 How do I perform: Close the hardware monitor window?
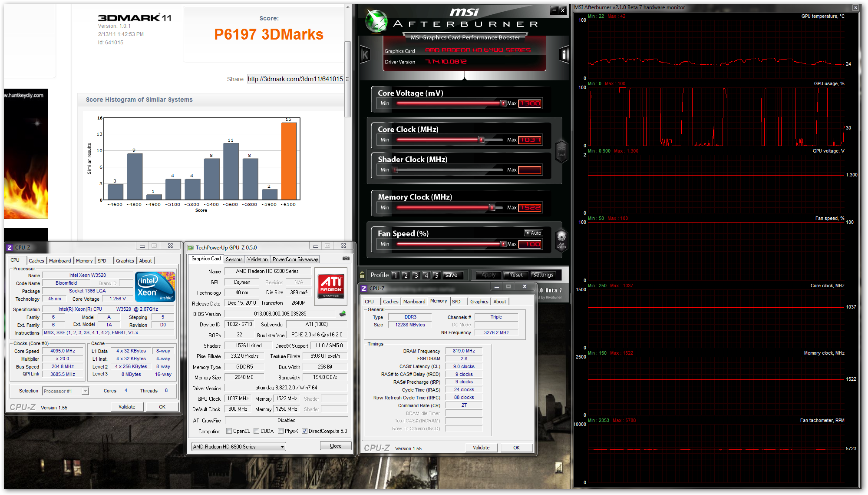(x=855, y=7)
